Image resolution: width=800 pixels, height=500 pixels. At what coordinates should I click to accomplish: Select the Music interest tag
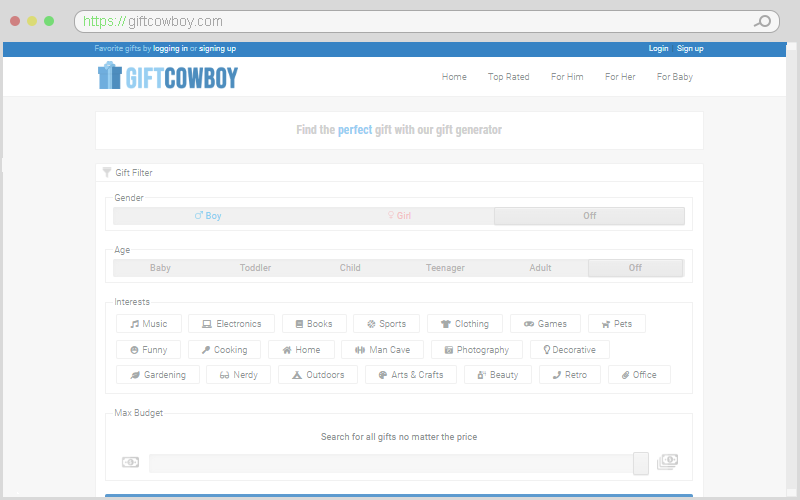point(149,324)
